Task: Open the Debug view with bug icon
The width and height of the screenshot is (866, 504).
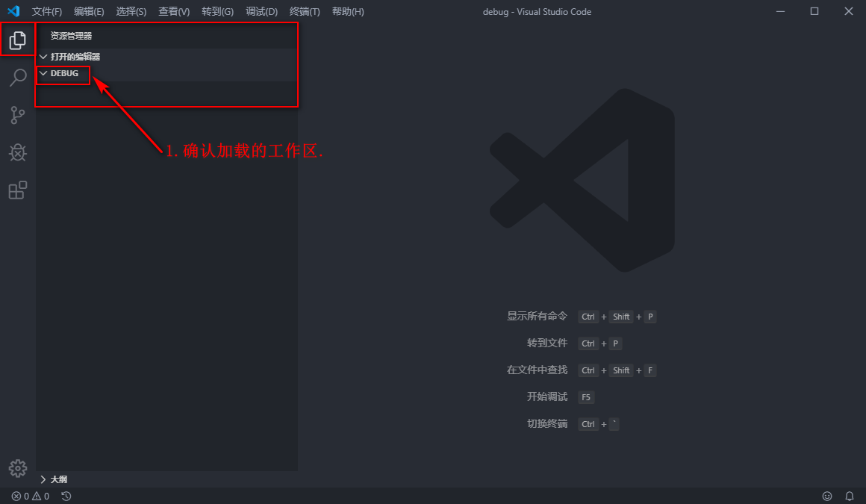Action: pos(18,152)
